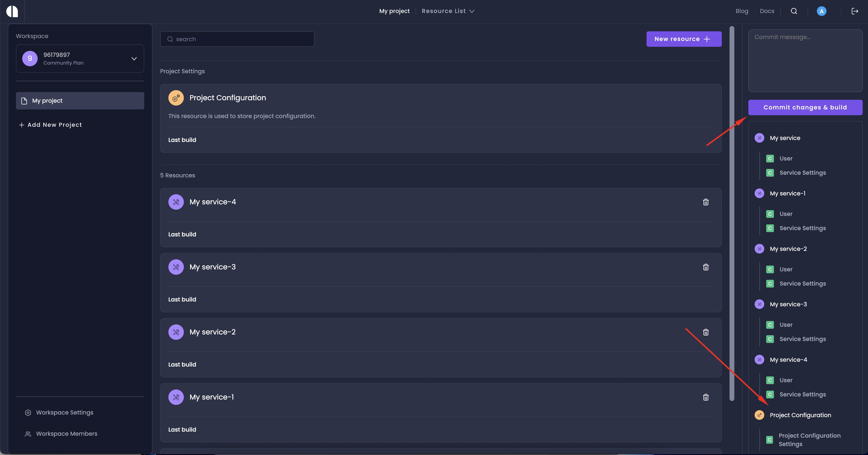Select Project Configuration in pending changes

click(800, 415)
